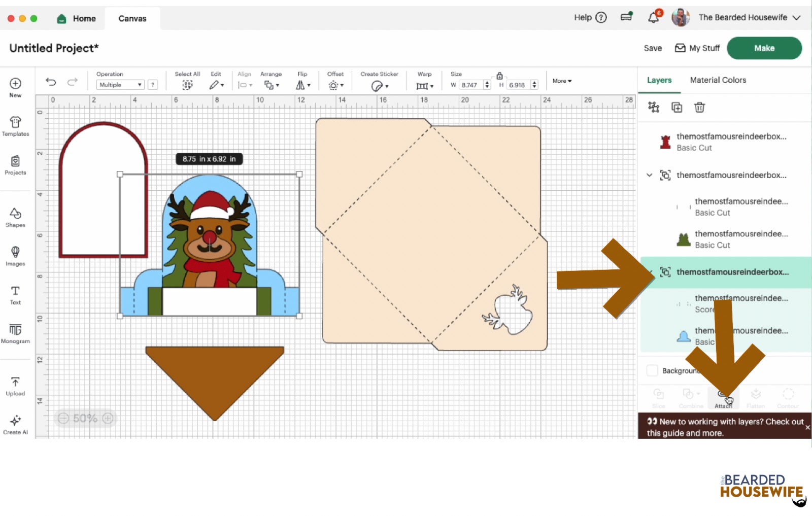Image resolution: width=812 pixels, height=516 pixels.
Task: Click the Width size input field
Action: pos(471,85)
